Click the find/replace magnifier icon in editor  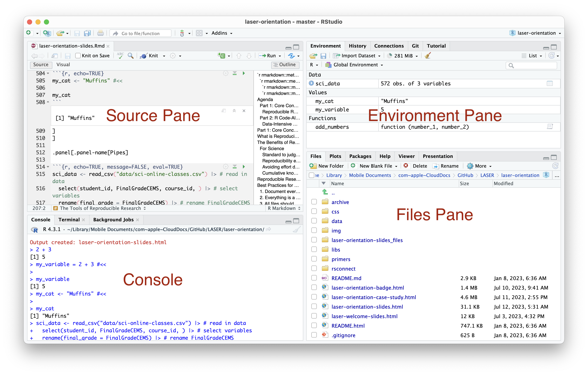coord(131,56)
